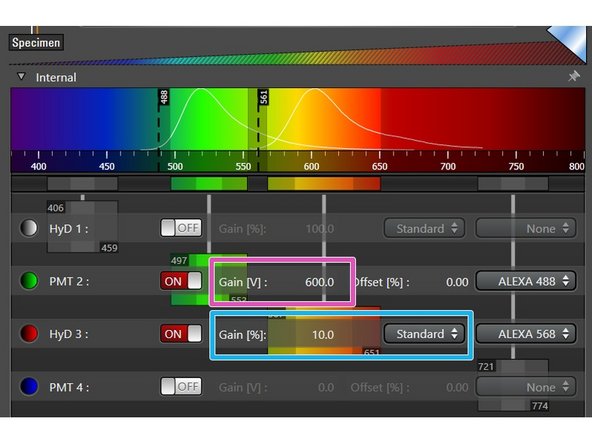The height and width of the screenshot is (444, 592).
Task: Click the orange detection band bar below the spectrum
Action: [x=324, y=184]
